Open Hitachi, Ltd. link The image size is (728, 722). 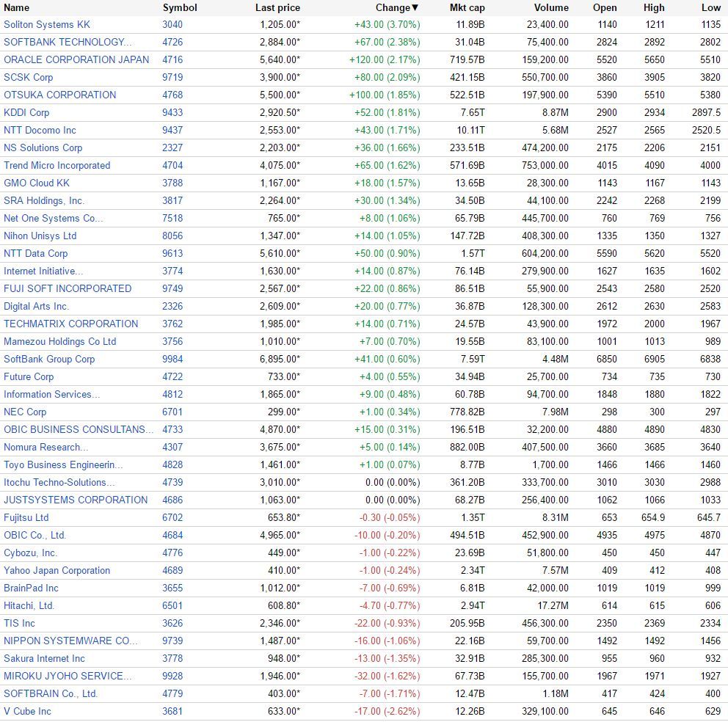29,606
